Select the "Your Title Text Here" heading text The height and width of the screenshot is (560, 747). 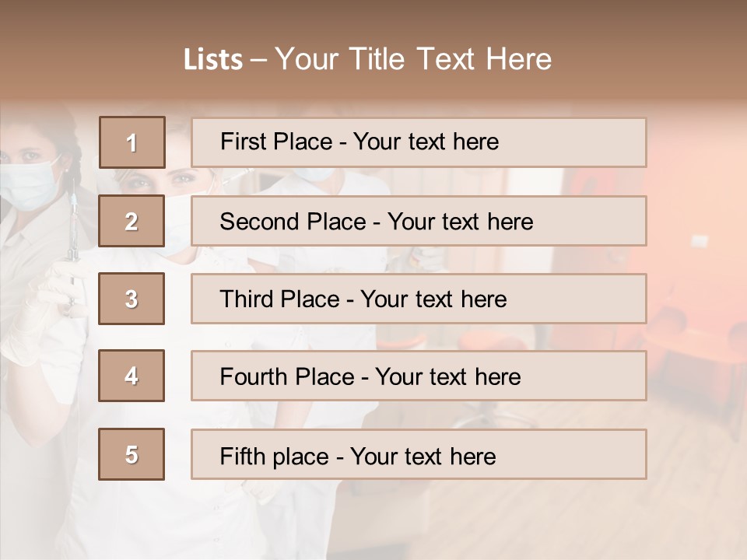pos(413,59)
